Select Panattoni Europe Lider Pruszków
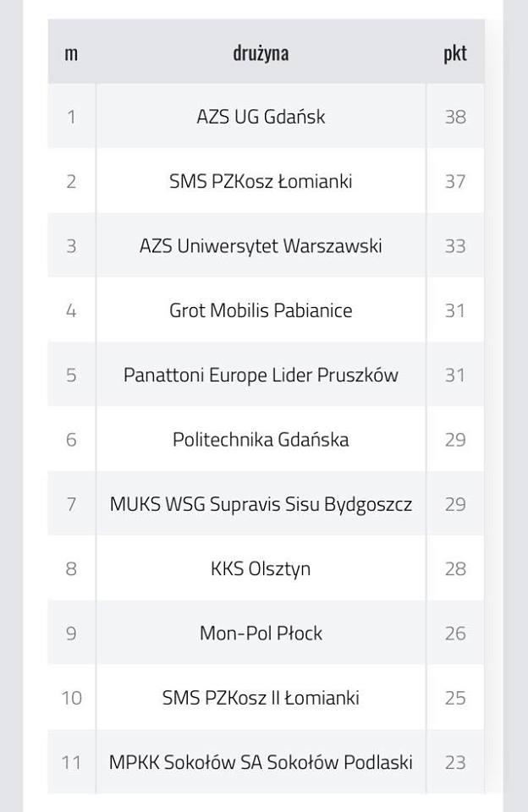The width and height of the screenshot is (528, 812). (261, 375)
